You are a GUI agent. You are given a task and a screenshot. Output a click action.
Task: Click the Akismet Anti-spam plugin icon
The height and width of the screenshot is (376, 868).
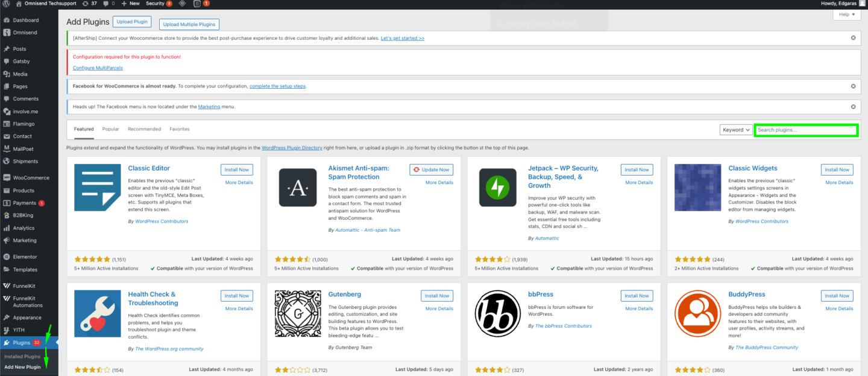[x=298, y=187]
